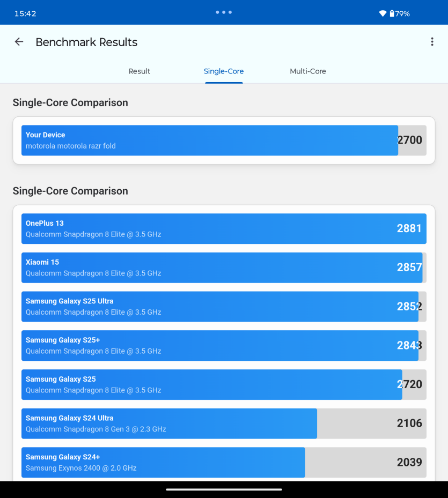This screenshot has height=498, width=448.
Task: Select the Your Device motorola razr fold bar
Action: tap(224, 140)
